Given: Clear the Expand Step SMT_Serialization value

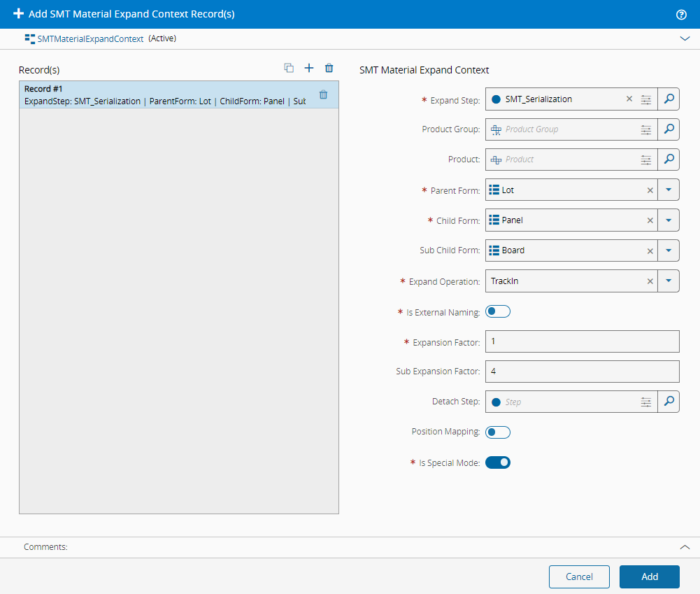Looking at the screenshot, I should coord(629,99).
